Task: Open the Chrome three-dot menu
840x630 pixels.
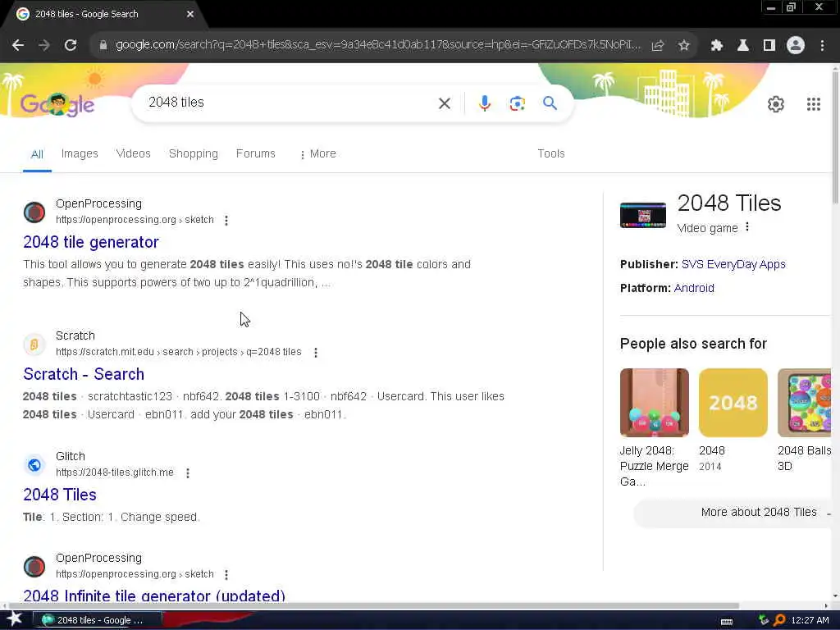Action: [x=822, y=46]
